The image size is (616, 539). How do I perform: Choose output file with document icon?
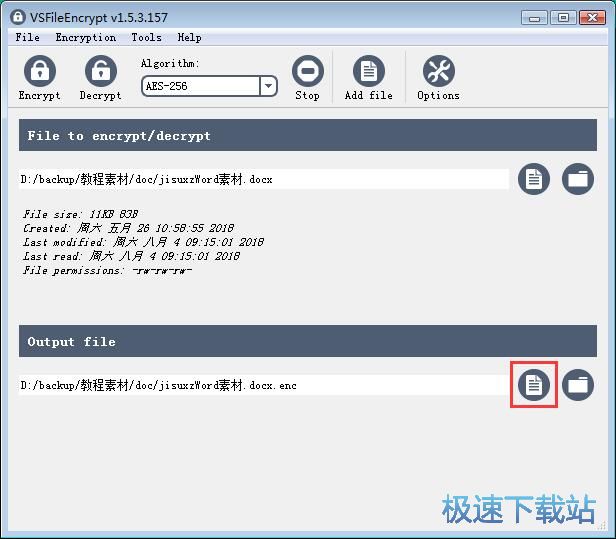534,385
